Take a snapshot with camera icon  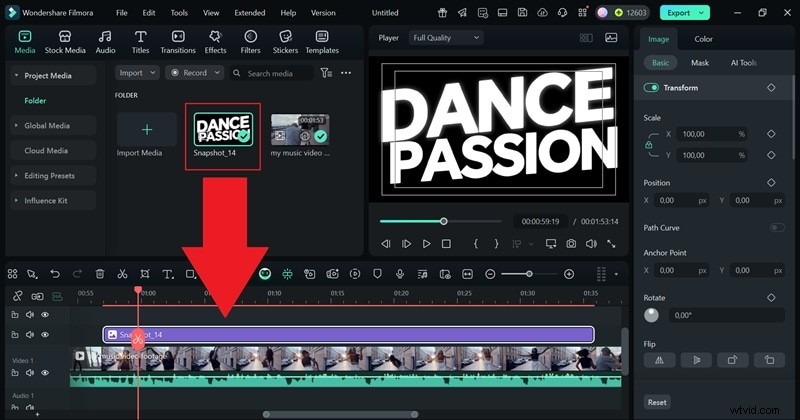(x=571, y=244)
